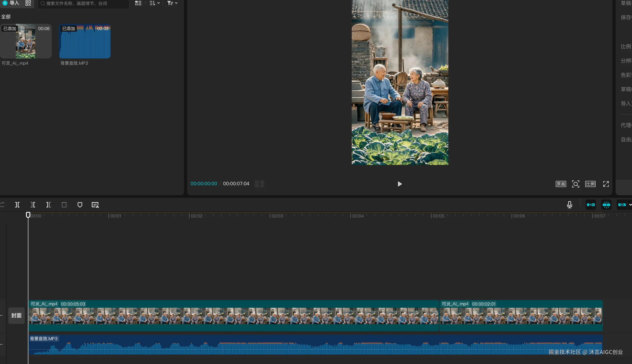
Task: Toggle auto snapping in timeline
Action: coord(606,205)
